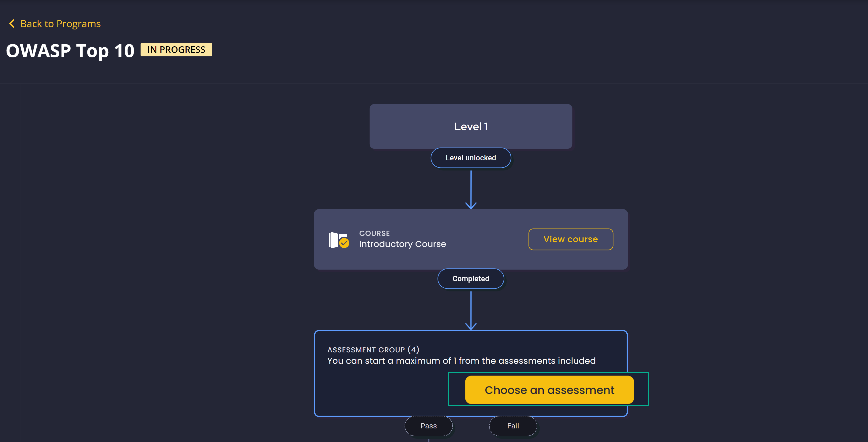Click the Introductory Course title
868x442 pixels.
tap(402, 244)
